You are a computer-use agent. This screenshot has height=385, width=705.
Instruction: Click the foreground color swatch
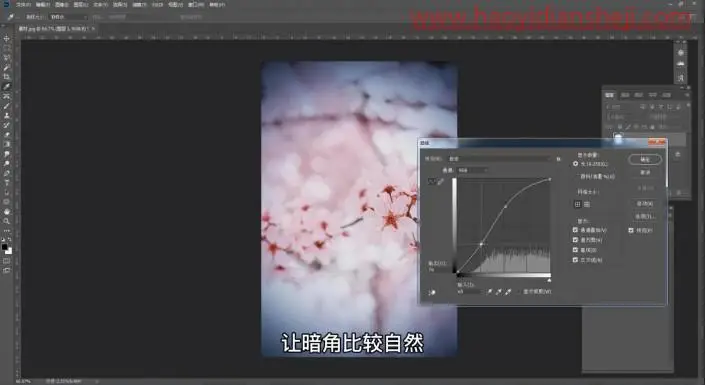[x=4, y=247]
